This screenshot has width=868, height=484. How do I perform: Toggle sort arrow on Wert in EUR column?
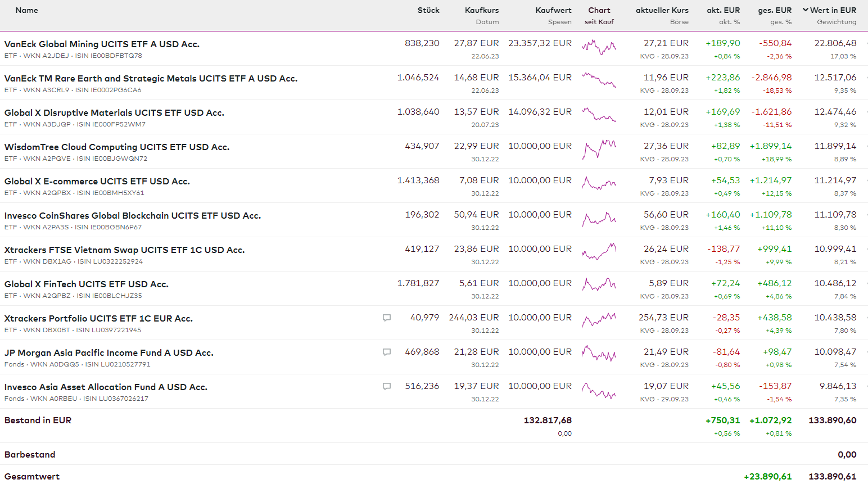point(806,10)
